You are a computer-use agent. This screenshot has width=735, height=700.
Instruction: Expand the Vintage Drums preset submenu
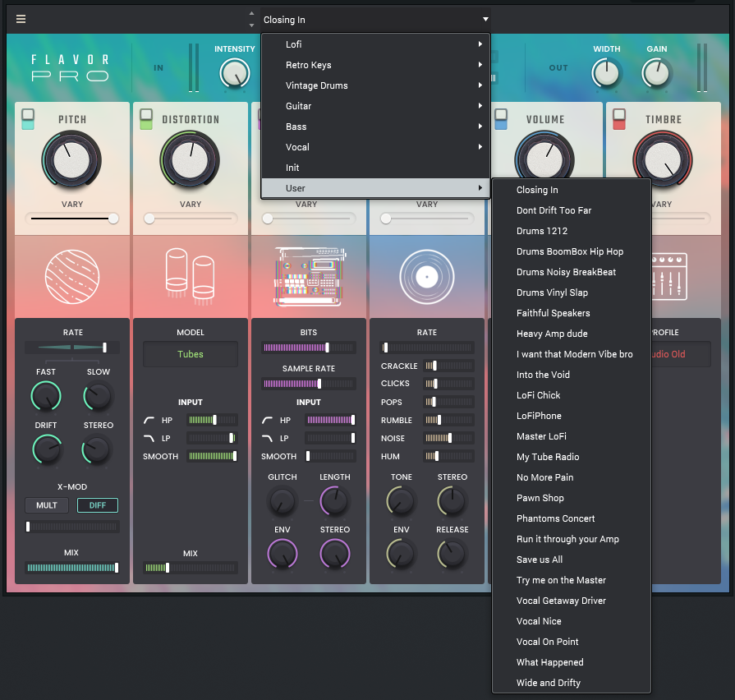pos(376,85)
